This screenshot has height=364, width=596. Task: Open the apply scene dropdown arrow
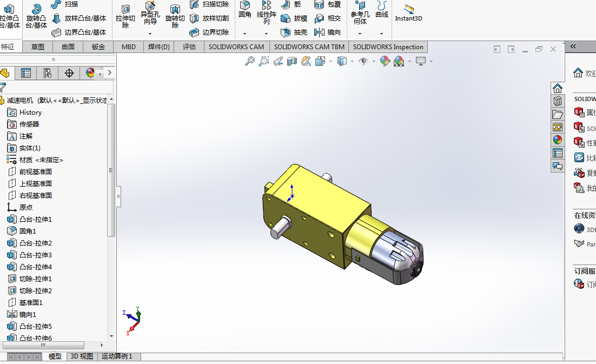(409, 61)
